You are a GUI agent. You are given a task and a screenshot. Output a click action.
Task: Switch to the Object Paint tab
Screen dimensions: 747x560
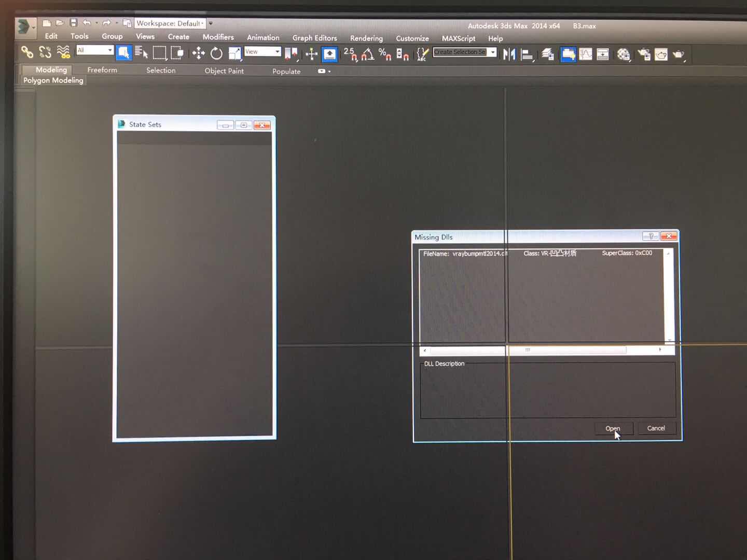click(x=224, y=71)
